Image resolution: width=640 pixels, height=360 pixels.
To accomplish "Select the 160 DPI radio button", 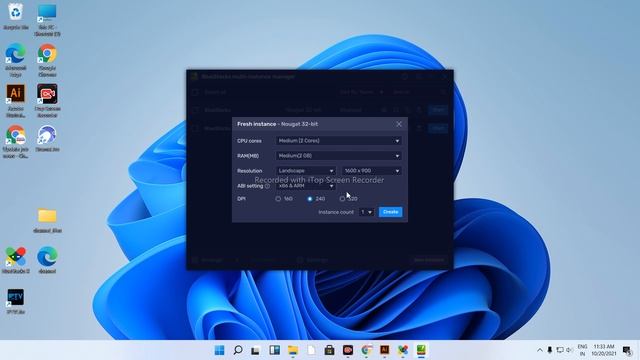I will (278, 199).
